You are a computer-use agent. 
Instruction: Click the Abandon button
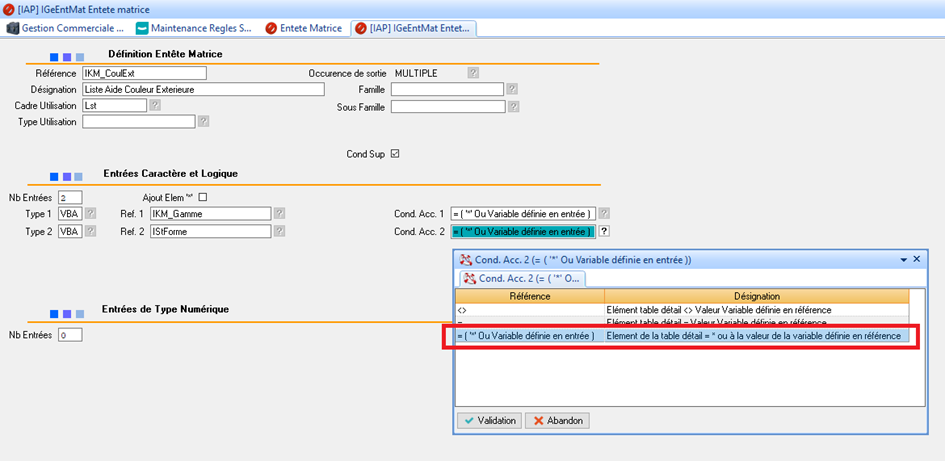[x=557, y=420]
